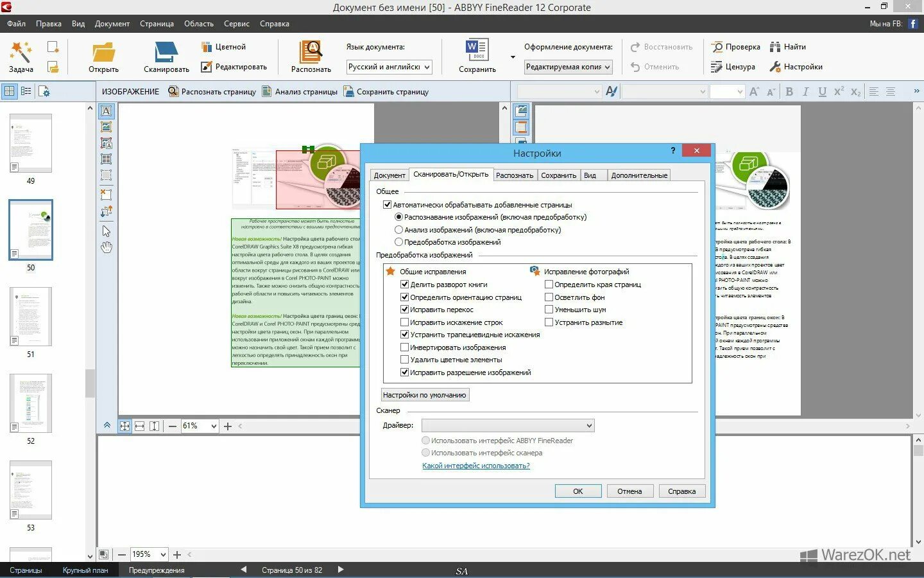Apply underline formatting in text toolbar
This screenshot has height=578, width=924.
pos(822,92)
